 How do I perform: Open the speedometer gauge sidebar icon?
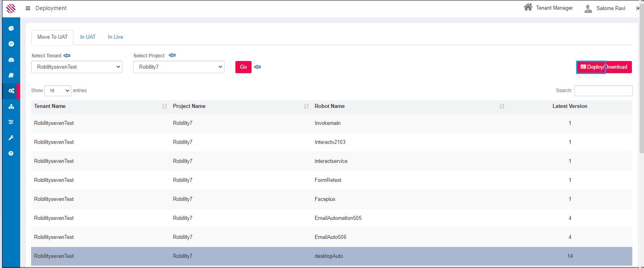pos(11,59)
